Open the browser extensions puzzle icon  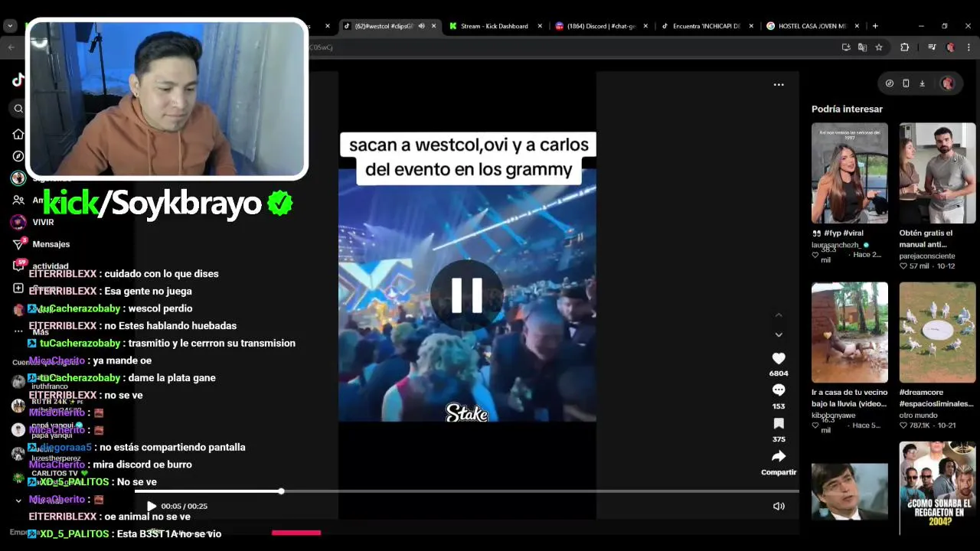click(x=904, y=47)
